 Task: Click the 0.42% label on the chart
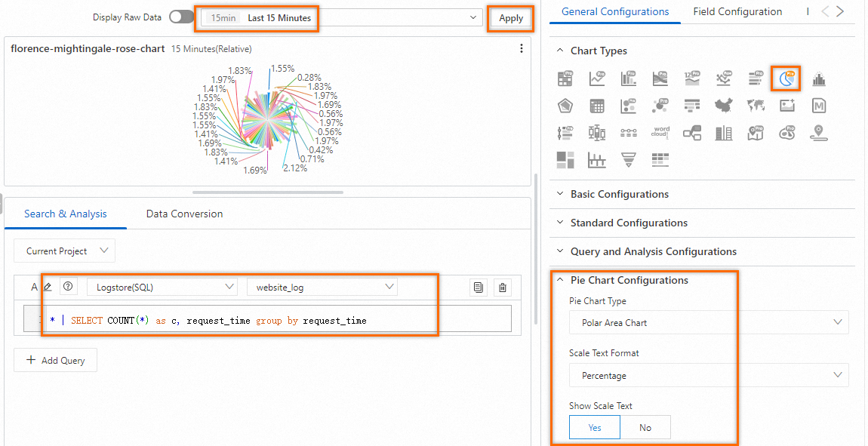pyautogui.click(x=321, y=150)
